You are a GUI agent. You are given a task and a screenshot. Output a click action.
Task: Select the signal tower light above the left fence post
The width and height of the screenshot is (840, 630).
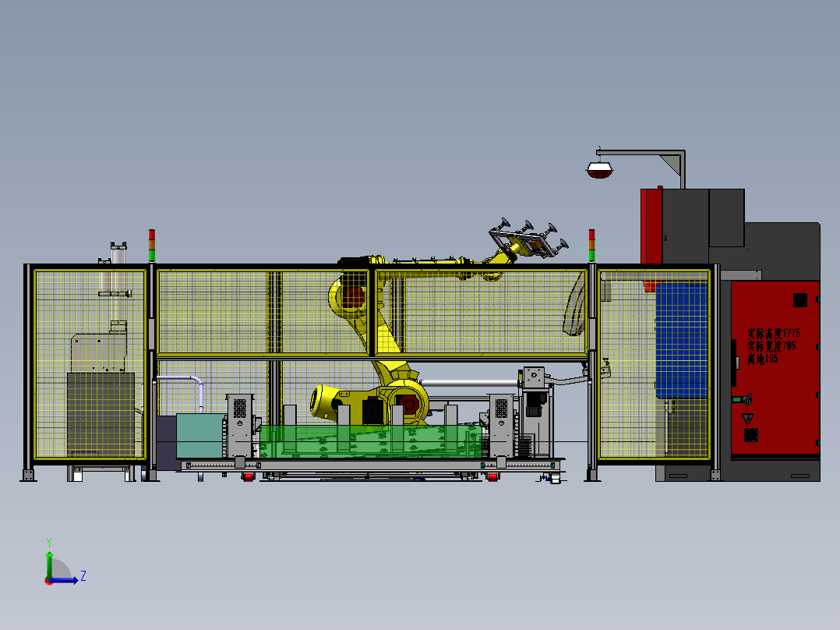[152, 246]
